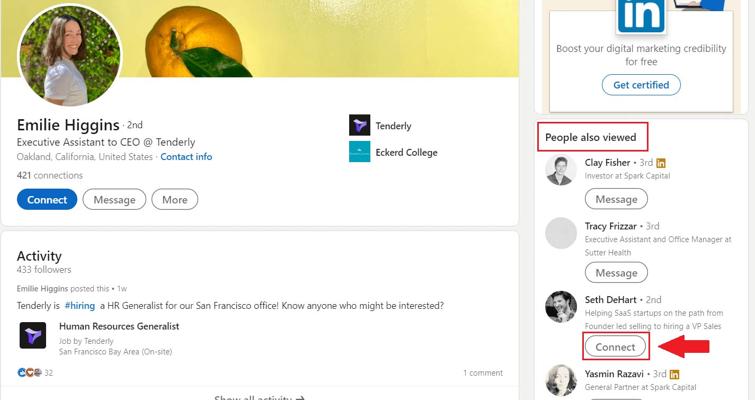
Task: Click the Get certified button in ad
Action: click(641, 85)
